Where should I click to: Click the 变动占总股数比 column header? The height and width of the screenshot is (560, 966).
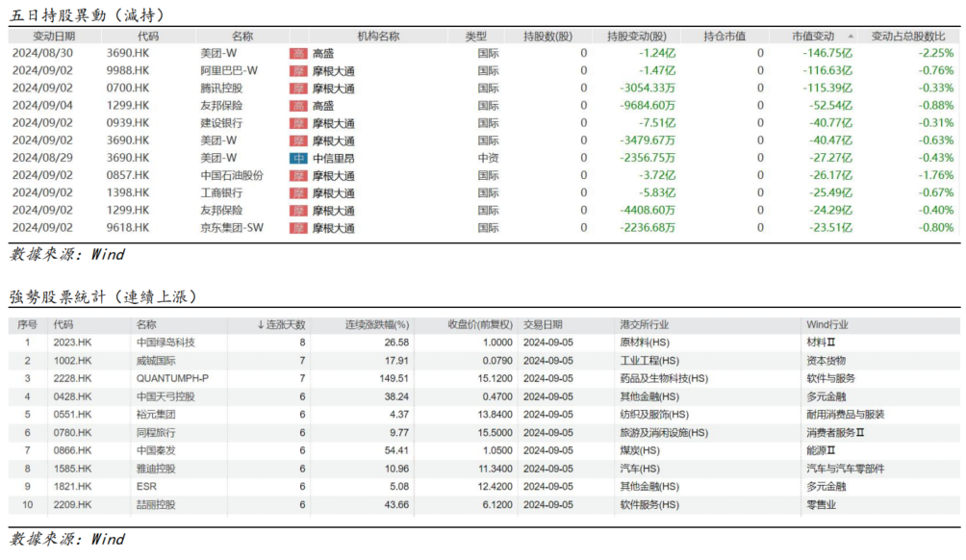point(908,37)
